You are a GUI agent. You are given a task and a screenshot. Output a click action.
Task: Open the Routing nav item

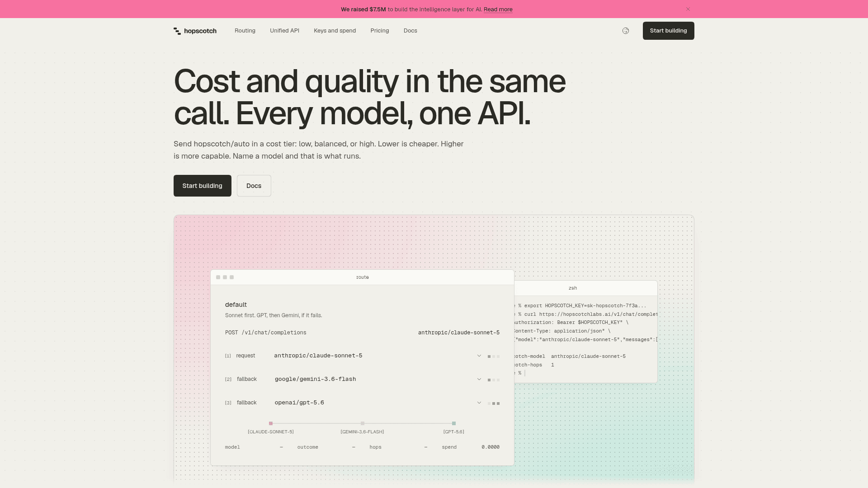[245, 31]
